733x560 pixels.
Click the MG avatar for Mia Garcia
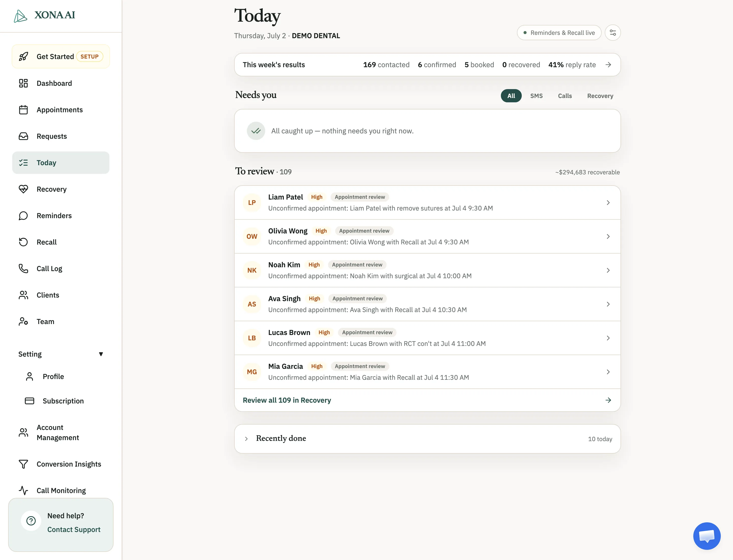pos(252,372)
